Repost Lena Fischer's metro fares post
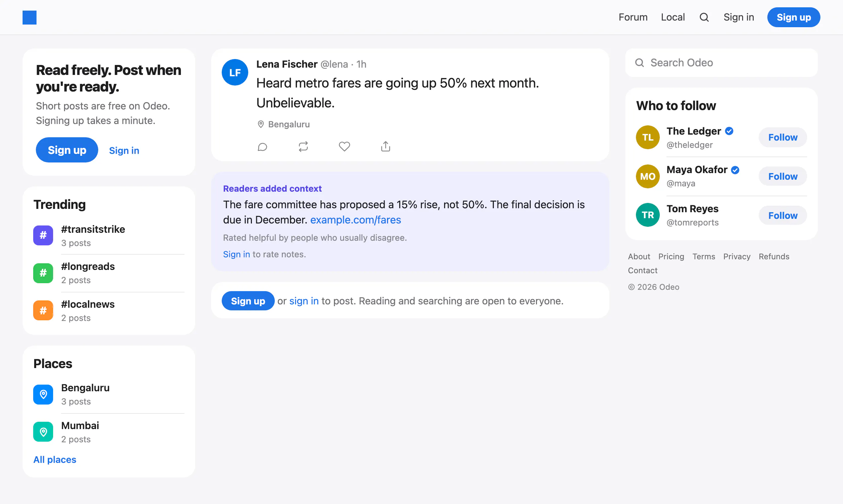Image resolution: width=843 pixels, height=504 pixels. tap(303, 147)
